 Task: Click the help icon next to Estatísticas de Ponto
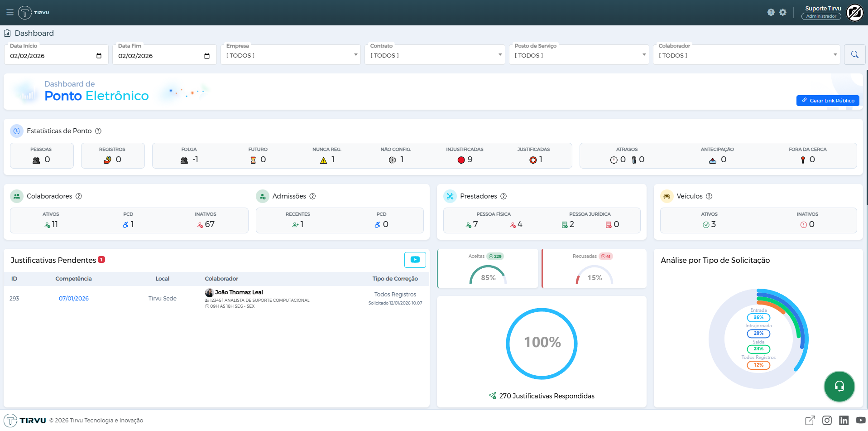98,131
